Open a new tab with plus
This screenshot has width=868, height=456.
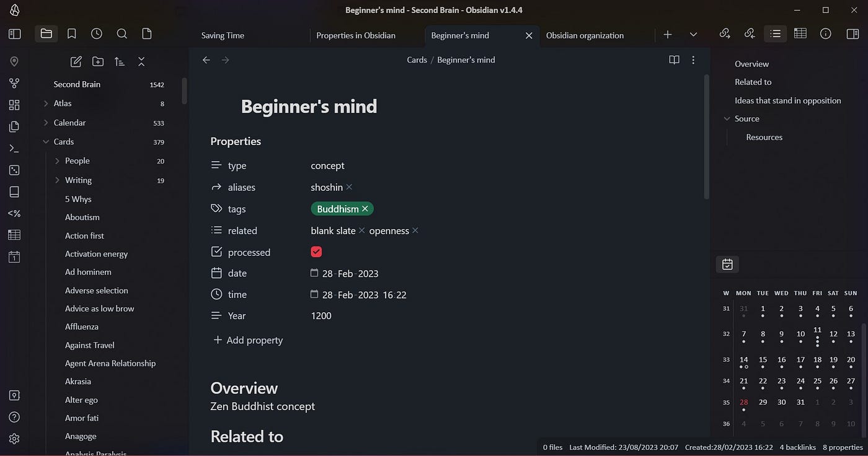(668, 35)
